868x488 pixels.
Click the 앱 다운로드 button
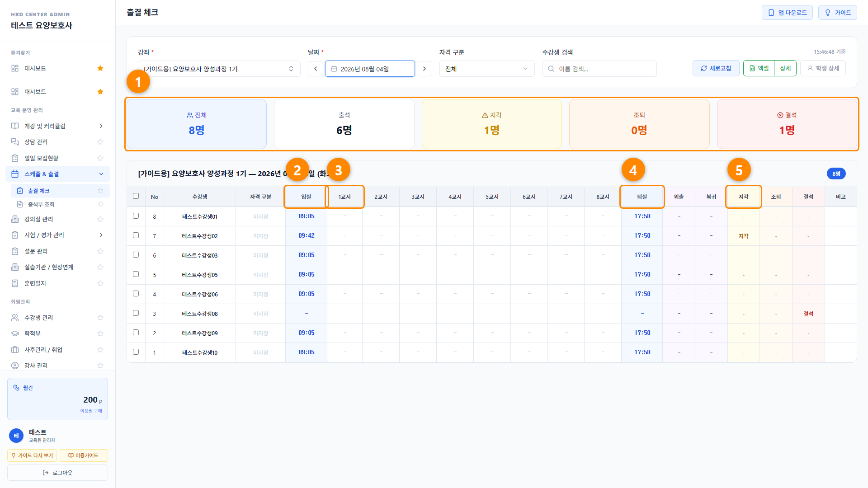point(788,13)
